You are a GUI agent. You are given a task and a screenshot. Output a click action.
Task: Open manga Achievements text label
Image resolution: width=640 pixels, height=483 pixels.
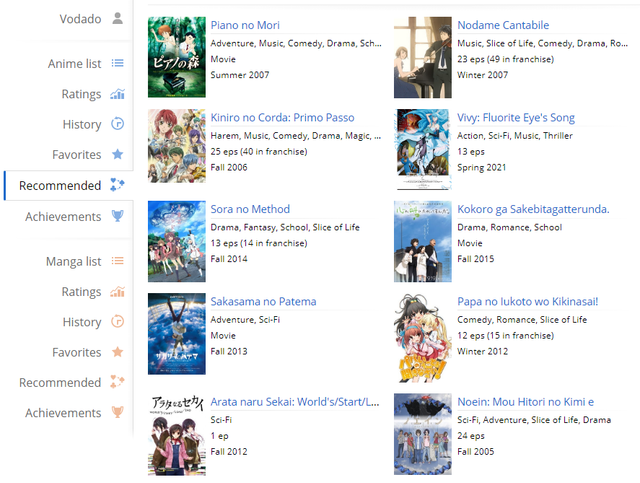[x=63, y=413]
